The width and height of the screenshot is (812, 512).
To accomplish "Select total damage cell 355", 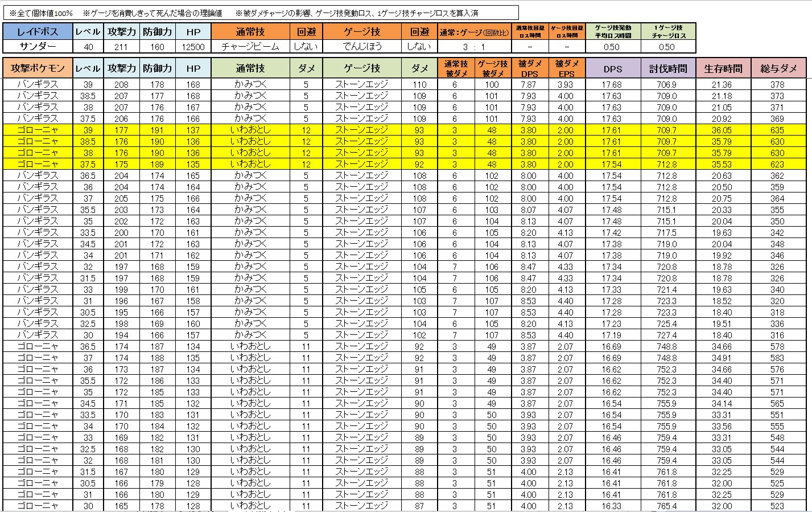I will click(777, 210).
